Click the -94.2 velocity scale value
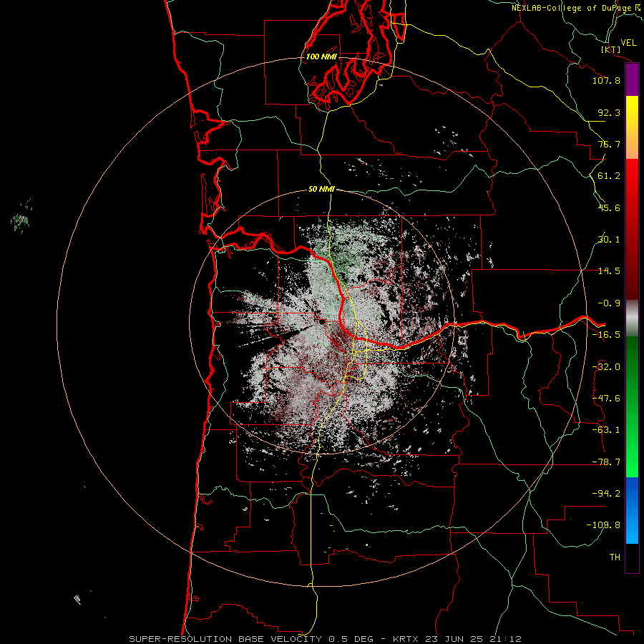Image resolution: width=644 pixels, height=644 pixels. (606, 494)
